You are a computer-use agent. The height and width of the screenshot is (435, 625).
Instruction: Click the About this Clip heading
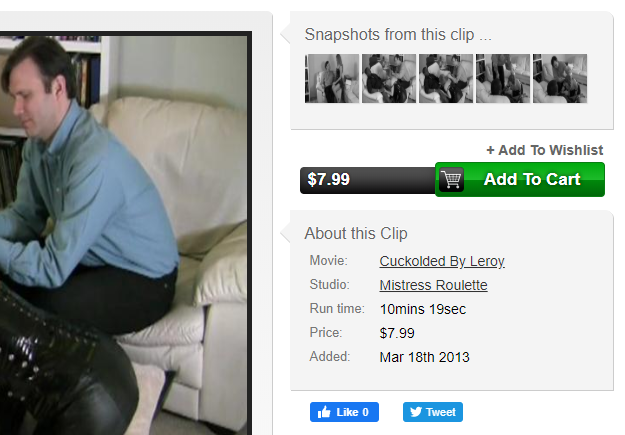356,233
